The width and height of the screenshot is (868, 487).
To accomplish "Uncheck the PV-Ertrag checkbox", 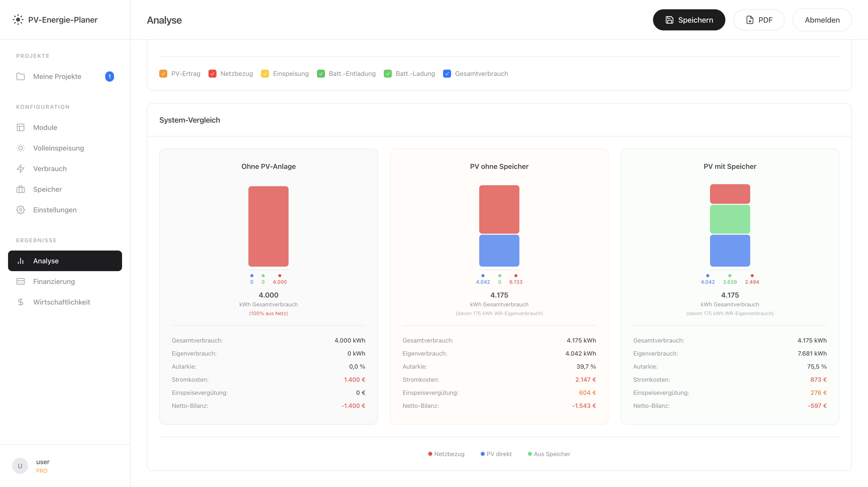I will click(x=163, y=73).
